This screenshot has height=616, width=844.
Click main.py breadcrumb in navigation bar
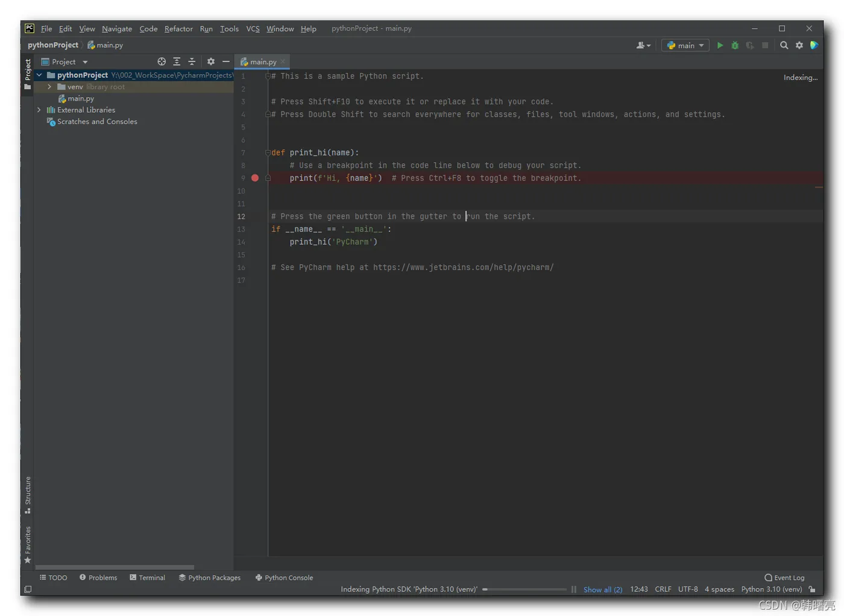[x=105, y=45]
